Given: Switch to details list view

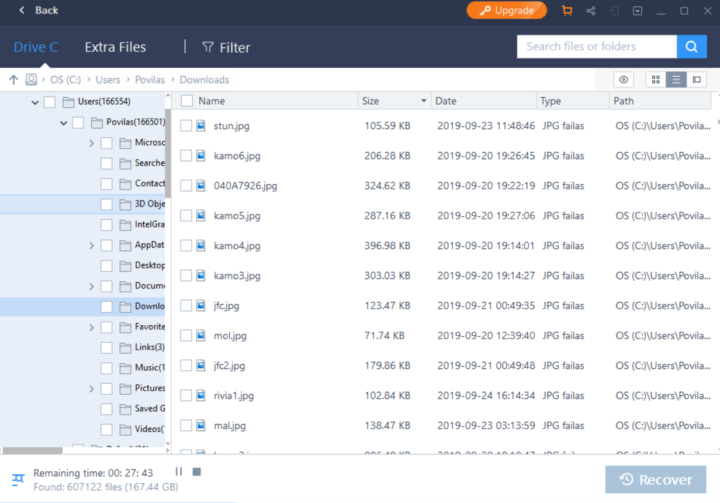Looking at the screenshot, I should coord(676,79).
